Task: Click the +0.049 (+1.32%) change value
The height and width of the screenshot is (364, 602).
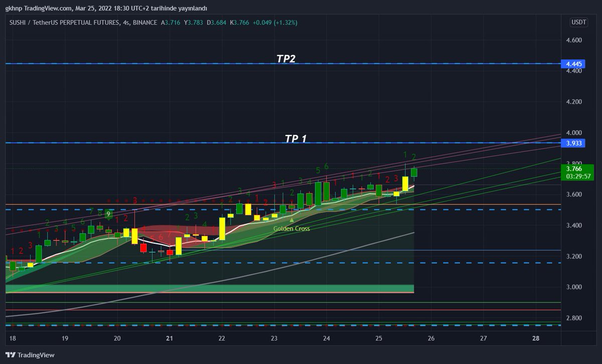Action: click(274, 23)
